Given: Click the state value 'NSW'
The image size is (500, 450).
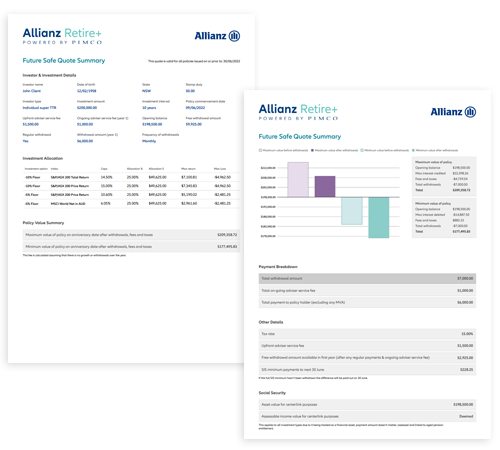Looking at the screenshot, I should 147,91.
